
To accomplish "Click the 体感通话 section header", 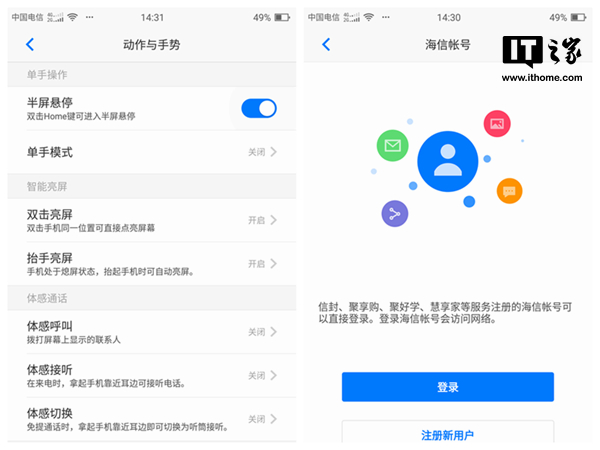I will (x=47, y=298).
